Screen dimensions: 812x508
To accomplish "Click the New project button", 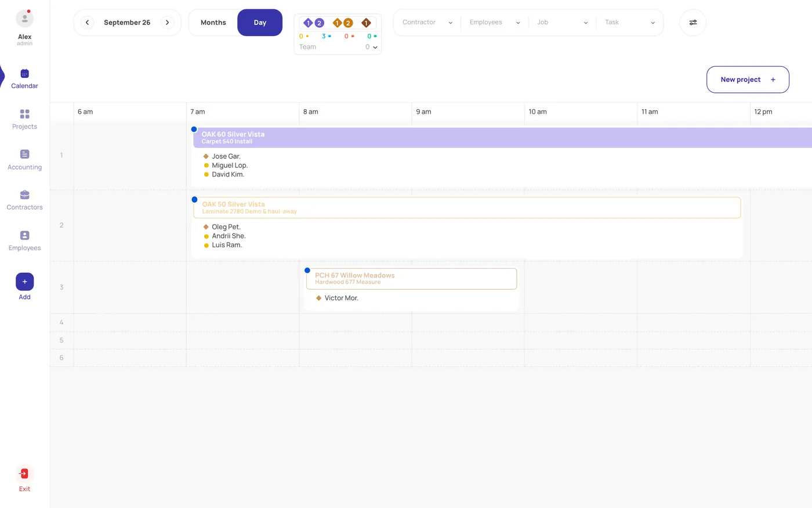I will point(748,80).
